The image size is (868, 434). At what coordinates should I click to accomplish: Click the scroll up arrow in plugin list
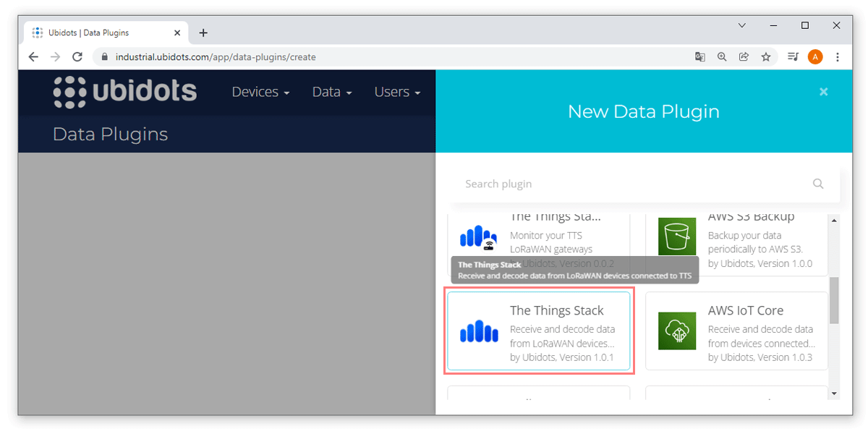coord(834,220)
